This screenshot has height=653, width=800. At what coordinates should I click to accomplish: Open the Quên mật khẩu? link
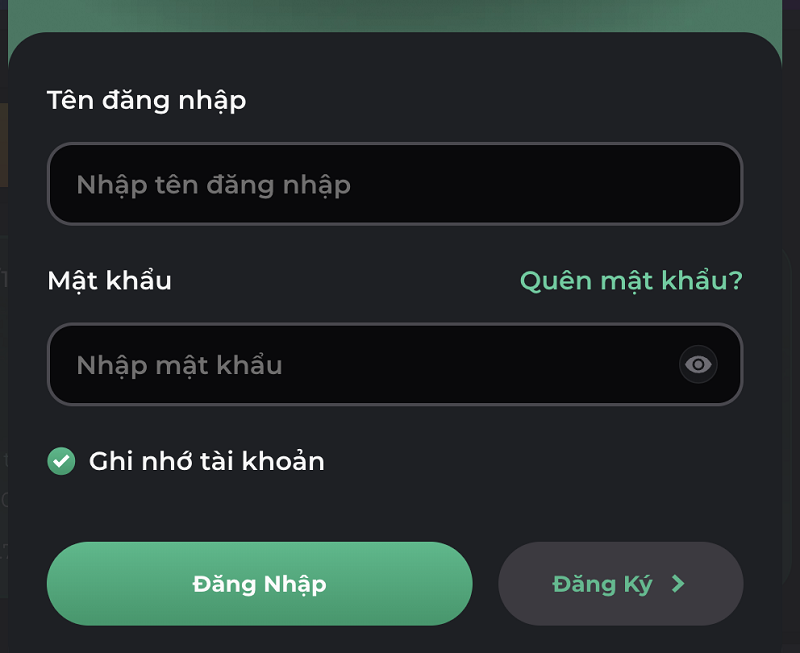pyautogui.click(x=631, y=281)
